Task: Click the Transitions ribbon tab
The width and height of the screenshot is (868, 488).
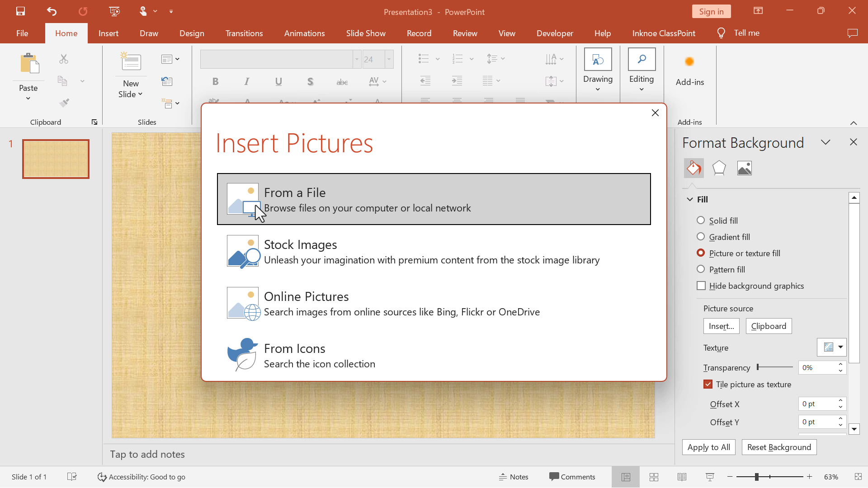Action: coord(245,33)
